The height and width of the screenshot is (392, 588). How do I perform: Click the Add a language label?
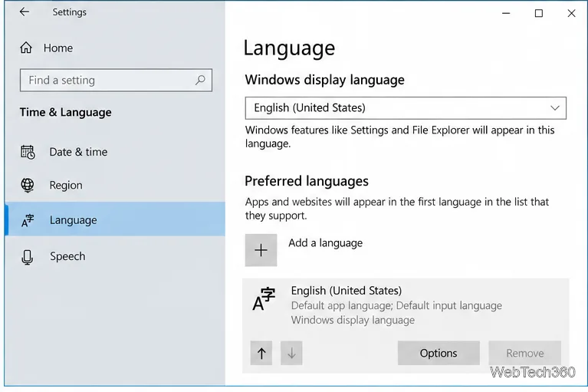pos(326,243)
